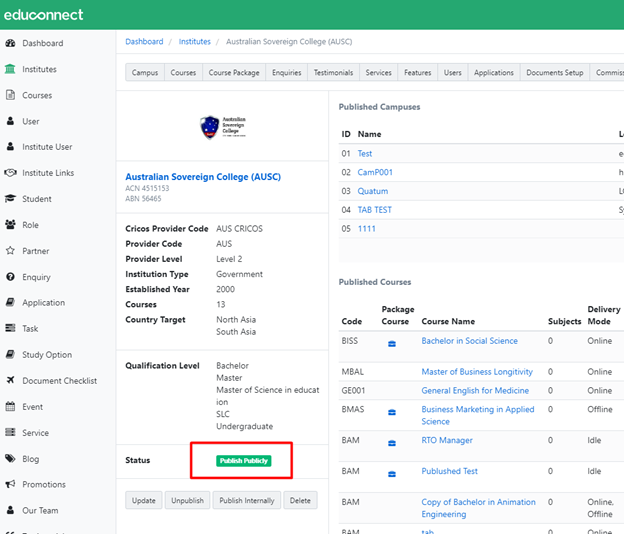Click the Australian Sovereign College logo

[x=222, y=128]
